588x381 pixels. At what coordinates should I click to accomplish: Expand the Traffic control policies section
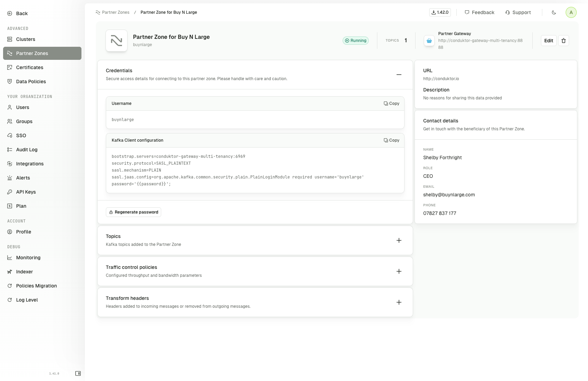399,271
